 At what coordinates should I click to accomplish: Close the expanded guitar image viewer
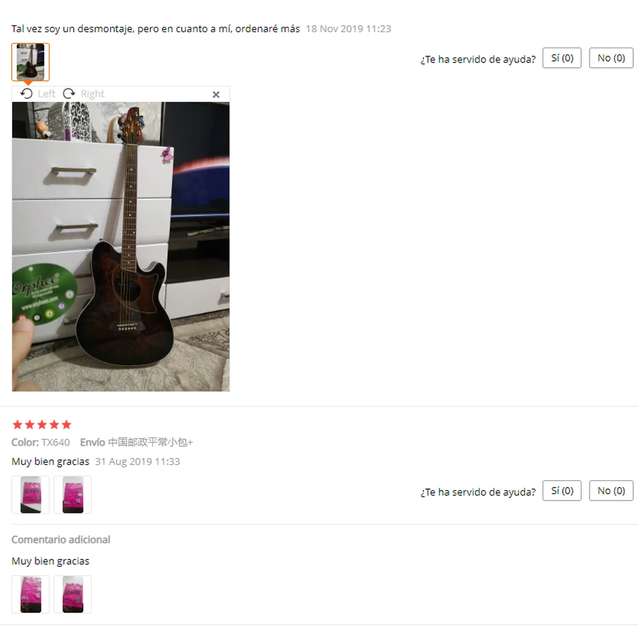[x=216, y=95]
